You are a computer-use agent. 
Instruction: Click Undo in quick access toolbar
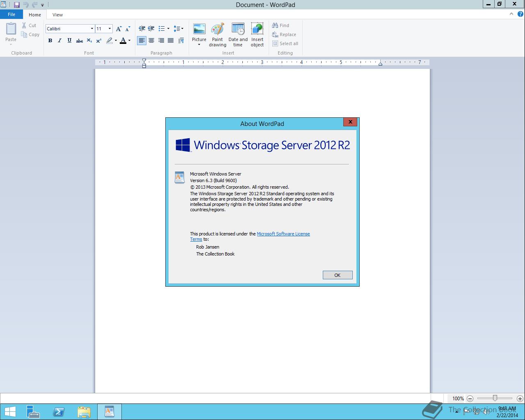26,5
